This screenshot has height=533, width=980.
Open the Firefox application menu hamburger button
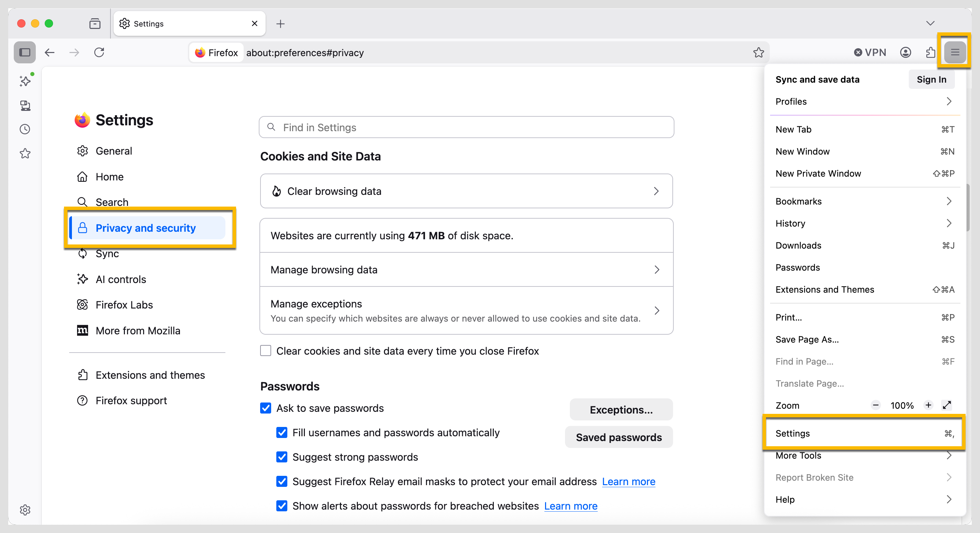955,52
